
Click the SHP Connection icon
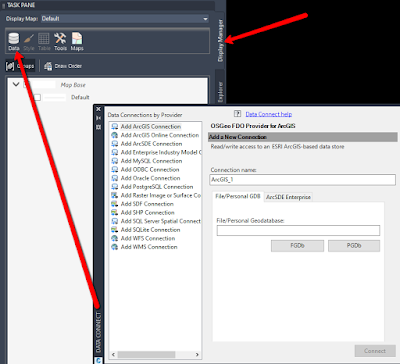(x=115, y=212)
